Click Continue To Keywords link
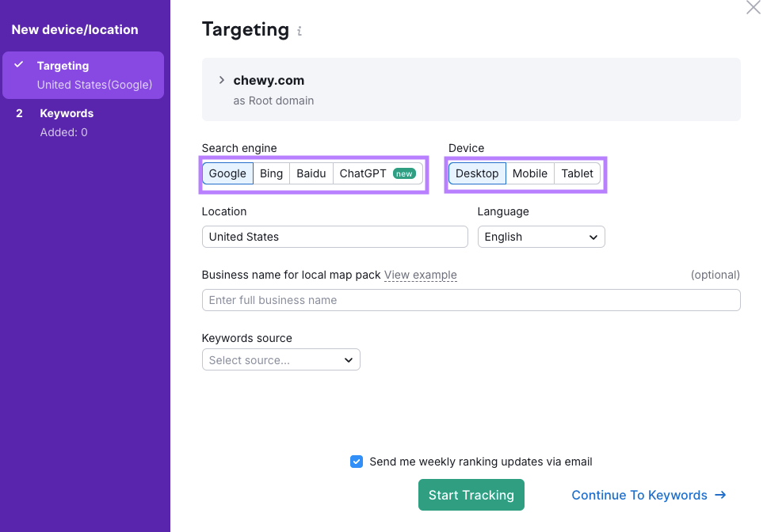Viewport: 767px width, 532px height. [x=648, y=495]
